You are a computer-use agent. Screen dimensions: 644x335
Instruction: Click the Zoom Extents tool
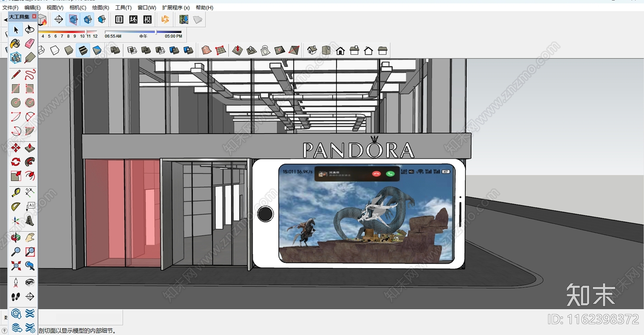[x=16, y=266]
